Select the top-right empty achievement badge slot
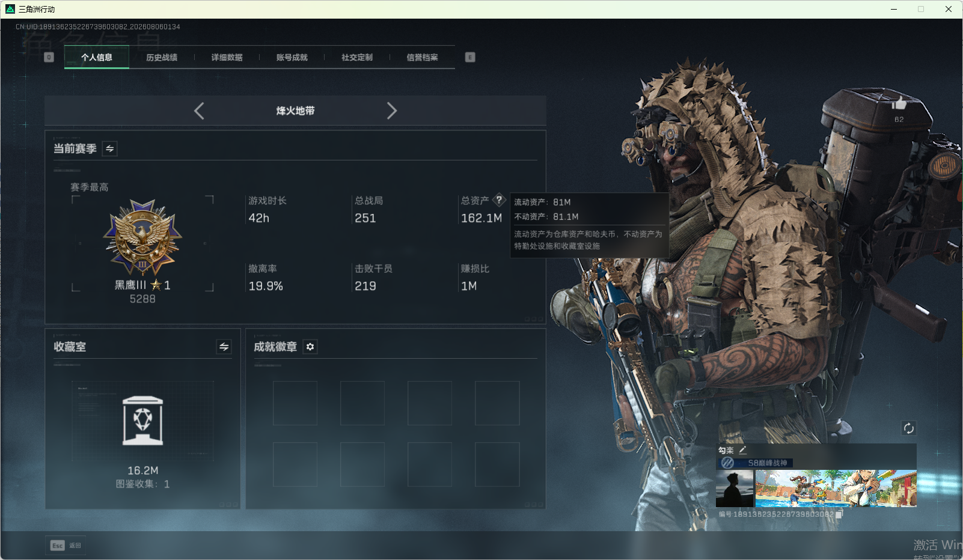Screen dimensions: 963x560 (x=497, y=403)
